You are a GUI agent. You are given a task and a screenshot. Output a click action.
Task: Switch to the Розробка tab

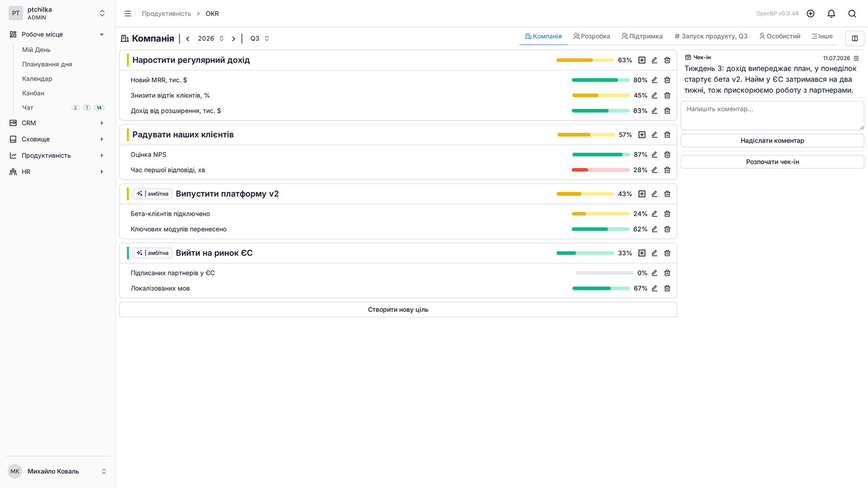pos(591,36)
